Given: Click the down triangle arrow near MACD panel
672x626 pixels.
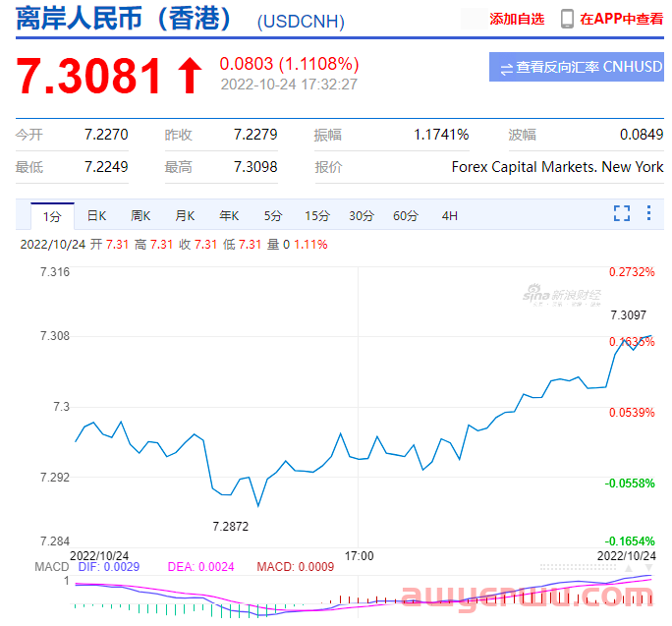Looking at the screenshot, I should coord(648,568).
